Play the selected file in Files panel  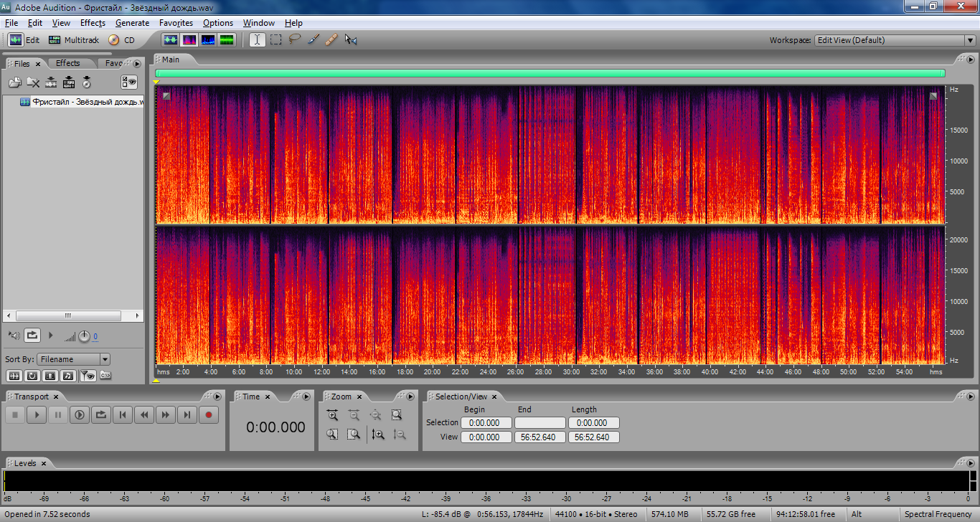[x=50, y=335]
